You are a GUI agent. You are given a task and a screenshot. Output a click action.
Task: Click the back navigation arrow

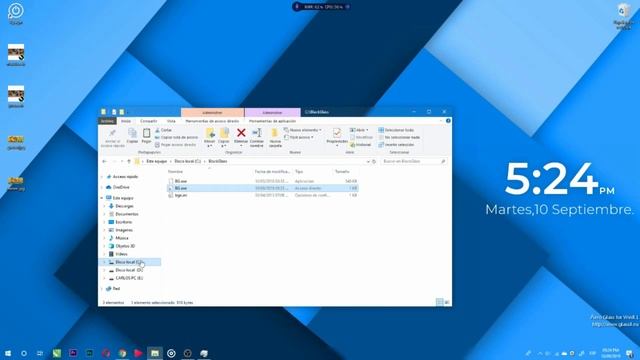coord(104,162)
